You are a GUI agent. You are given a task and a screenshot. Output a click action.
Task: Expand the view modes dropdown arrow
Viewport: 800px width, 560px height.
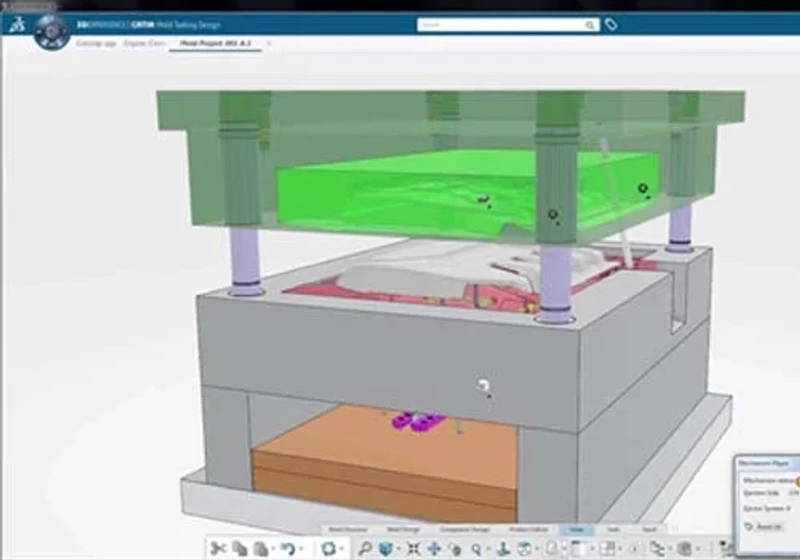(x=537, y=549)
